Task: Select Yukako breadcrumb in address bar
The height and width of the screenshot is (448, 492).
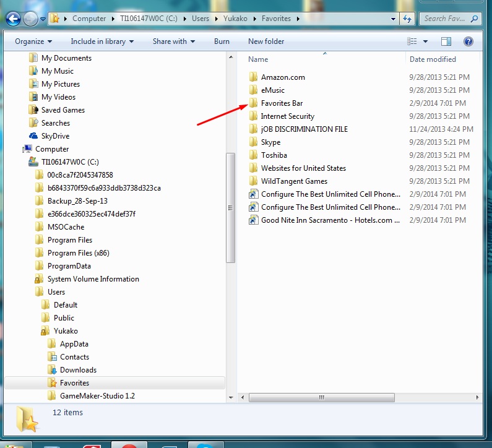Action: (235, 19)
